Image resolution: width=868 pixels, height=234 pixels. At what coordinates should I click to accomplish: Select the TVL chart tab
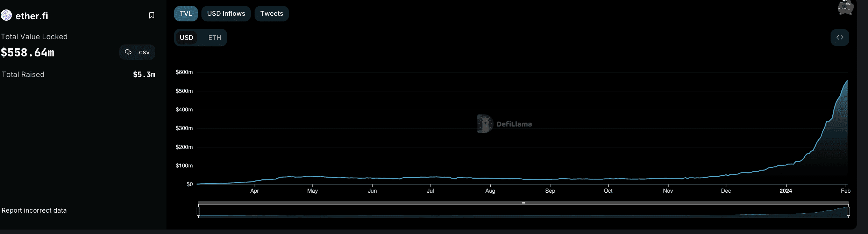pos(186,14)
